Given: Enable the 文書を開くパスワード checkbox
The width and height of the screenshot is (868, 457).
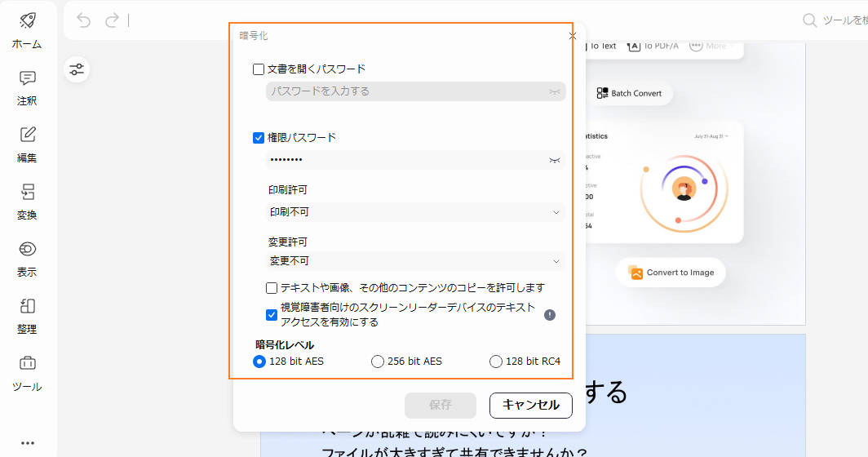Looking at the screenshot, I should (x=259, y=69).
